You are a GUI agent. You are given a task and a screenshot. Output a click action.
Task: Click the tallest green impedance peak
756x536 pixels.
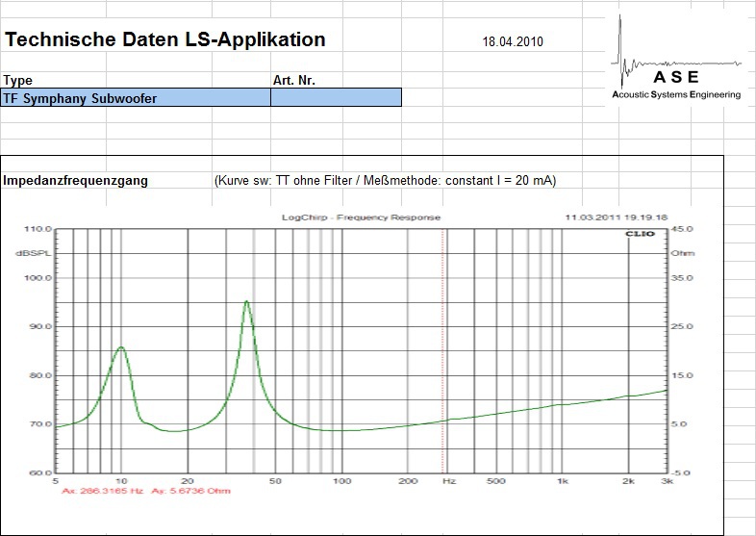point(247,302)
